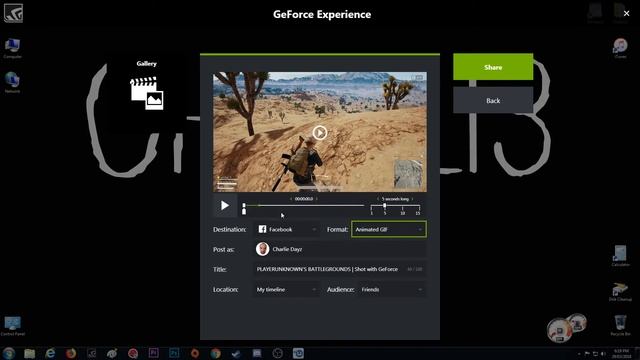Set duration to the 10 tick mark
The image size is (640, 360).
click(x=402, y=211)
